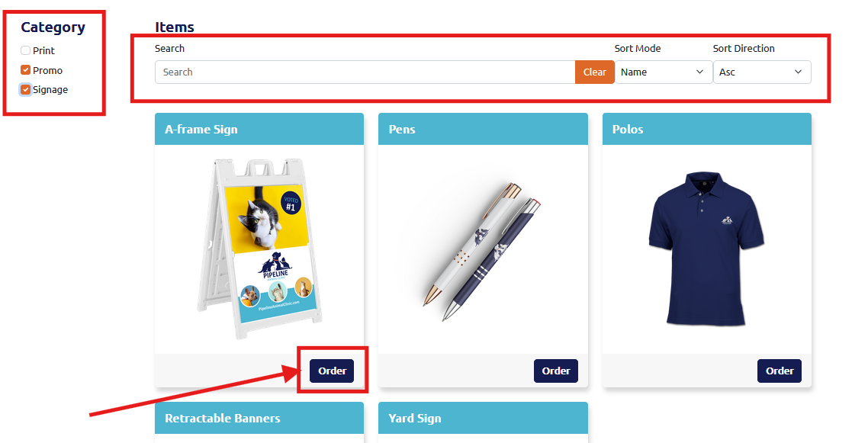Select the Pens card header
The width and height of the screenshot is (868, 443).
coord(483,129)
